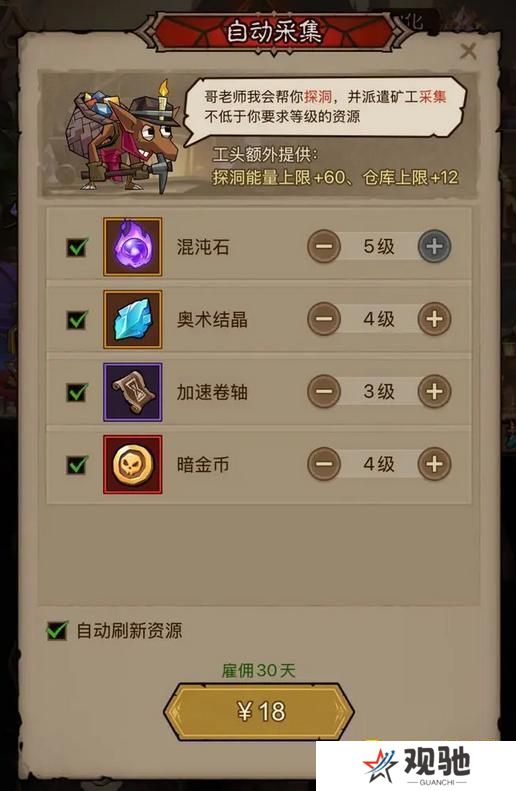The image size is (516, 791).
Task: Click the 奥术结晶 blue crystal icon
Action: pos(133,319)
